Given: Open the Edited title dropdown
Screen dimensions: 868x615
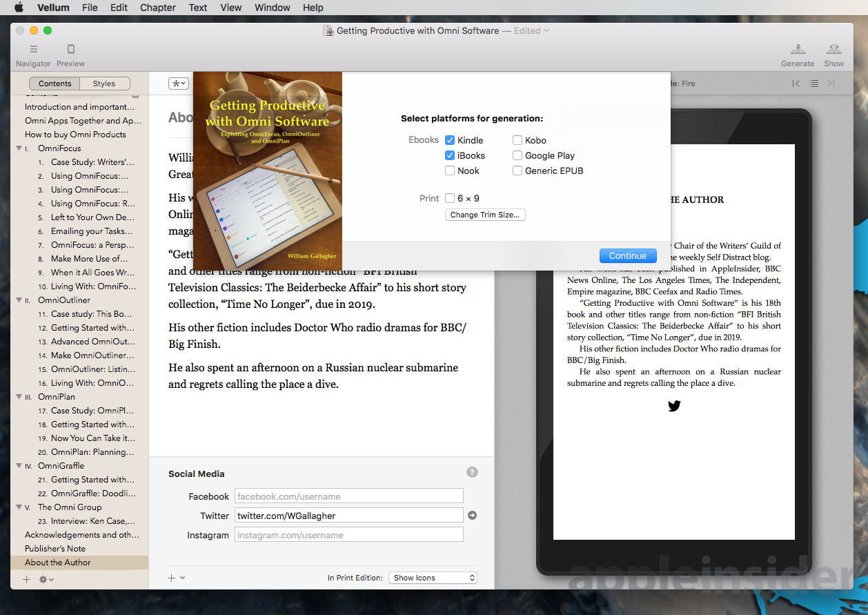Looking at the screenshot, I should point(532,30).
